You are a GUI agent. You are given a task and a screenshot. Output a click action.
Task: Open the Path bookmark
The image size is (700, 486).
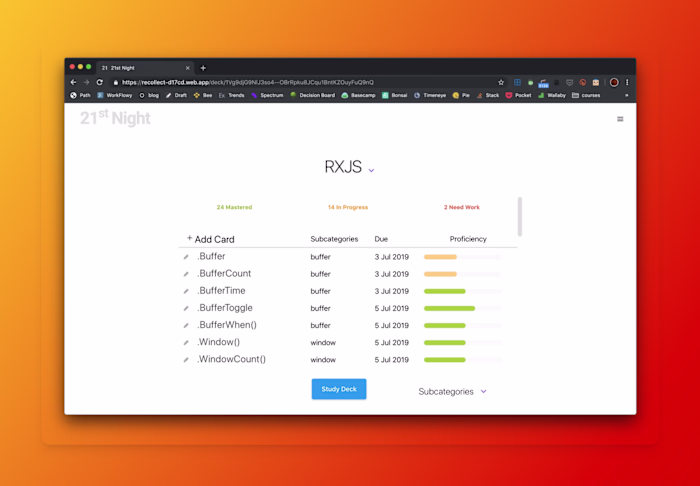click(80, 96)
